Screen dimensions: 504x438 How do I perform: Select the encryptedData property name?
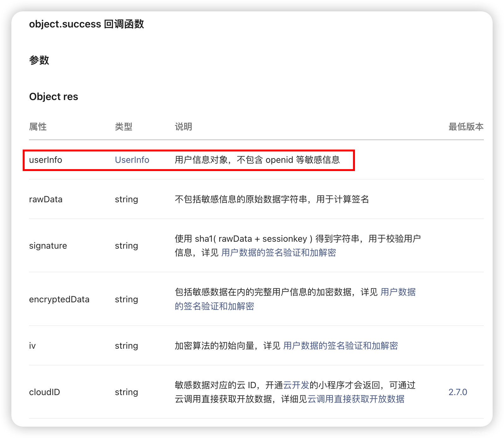point(59,299)
